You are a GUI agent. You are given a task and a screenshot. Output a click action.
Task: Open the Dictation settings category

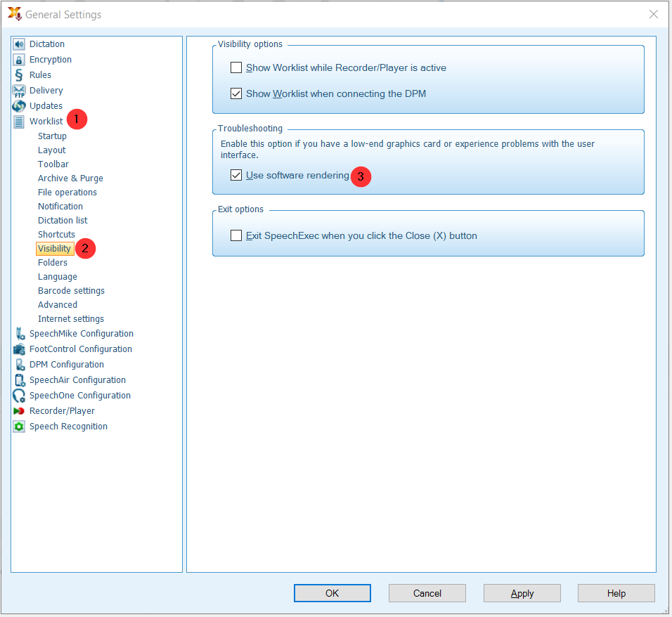coord(46,44)
